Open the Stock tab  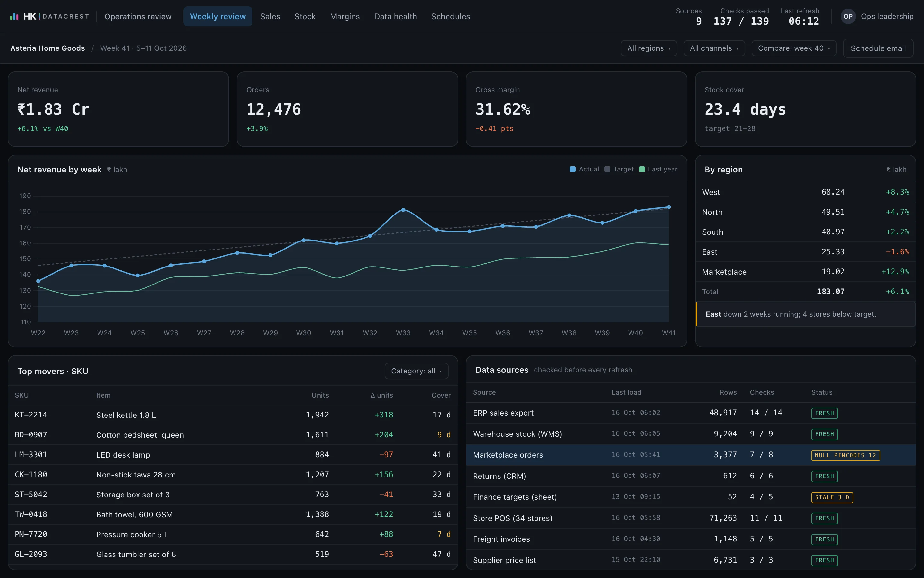click(305, 16)
